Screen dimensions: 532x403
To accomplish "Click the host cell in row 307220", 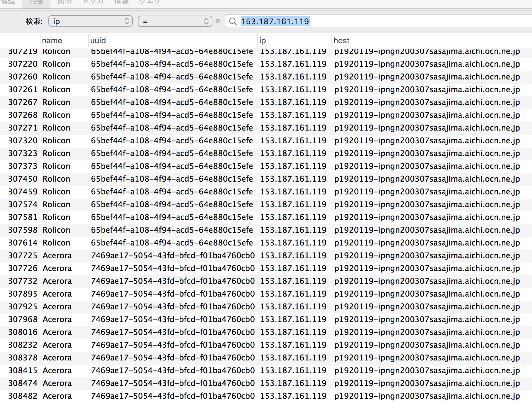I will [427, 64].
